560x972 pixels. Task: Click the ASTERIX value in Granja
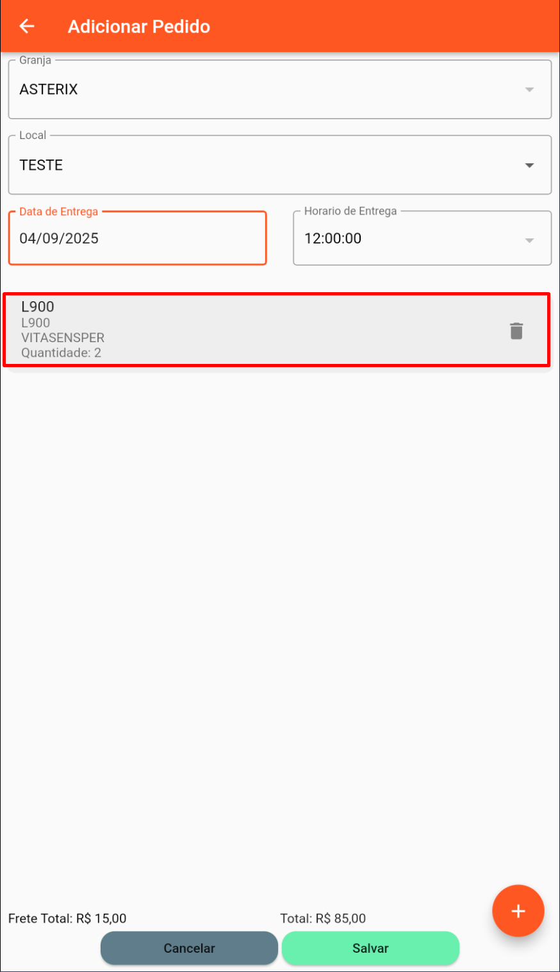point(49,90)
